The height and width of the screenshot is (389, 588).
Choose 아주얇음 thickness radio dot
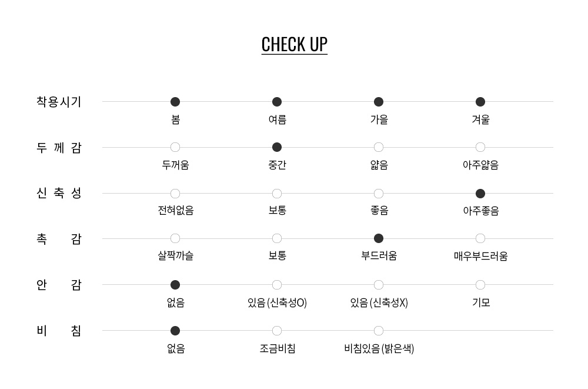[x=480, y=147]
